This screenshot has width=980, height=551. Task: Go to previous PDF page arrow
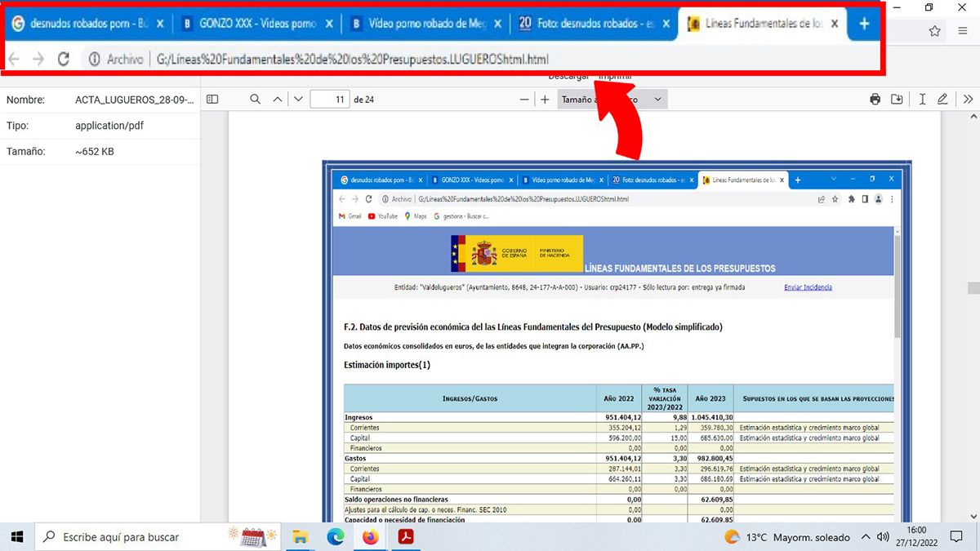(278, 100)
